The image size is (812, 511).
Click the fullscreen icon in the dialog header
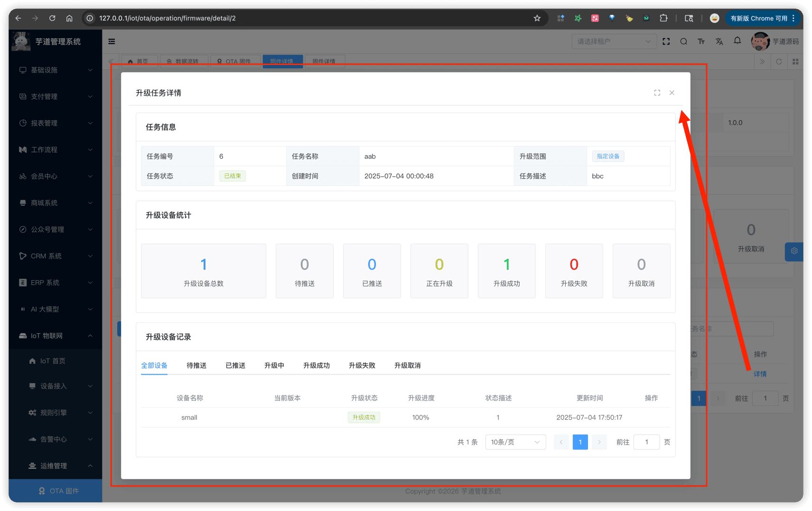tap(657, 93)
